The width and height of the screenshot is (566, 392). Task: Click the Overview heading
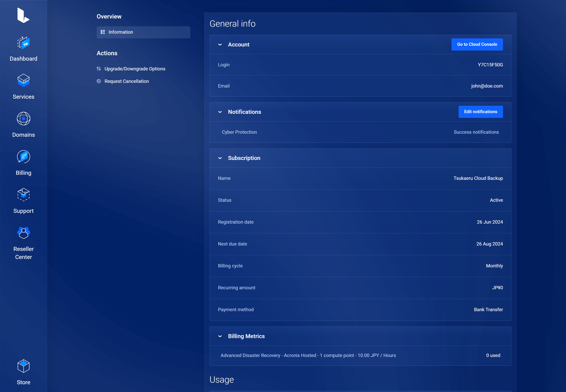109,17
